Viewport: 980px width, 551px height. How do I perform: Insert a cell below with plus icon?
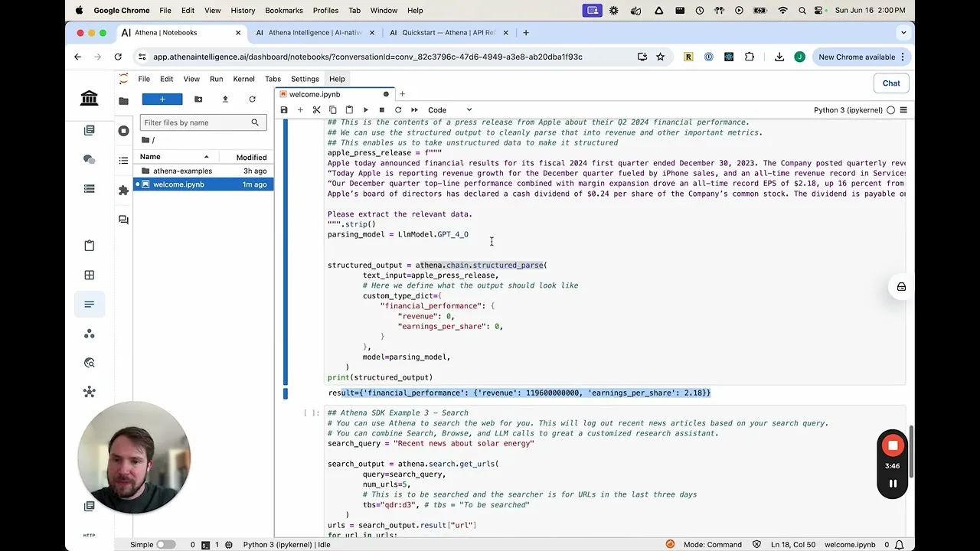coord(300,110)
